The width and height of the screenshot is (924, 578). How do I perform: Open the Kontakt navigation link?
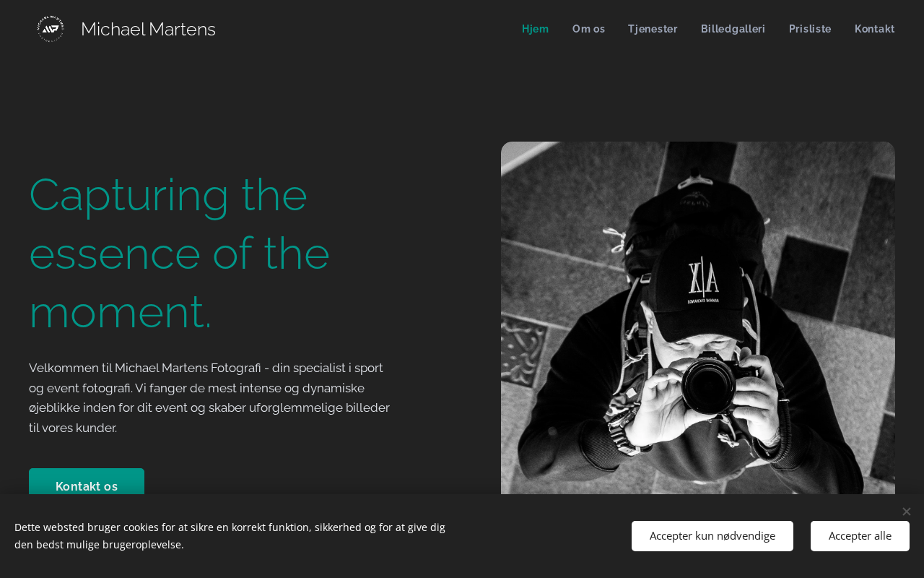click(875, 29)
